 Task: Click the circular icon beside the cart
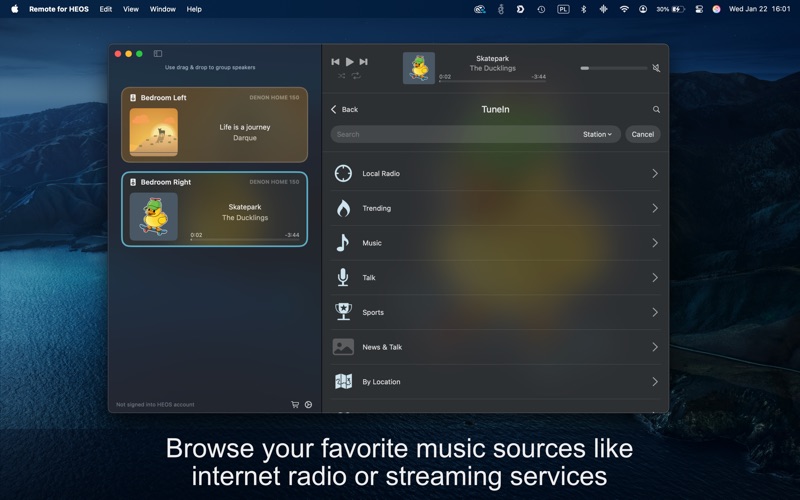309,405
